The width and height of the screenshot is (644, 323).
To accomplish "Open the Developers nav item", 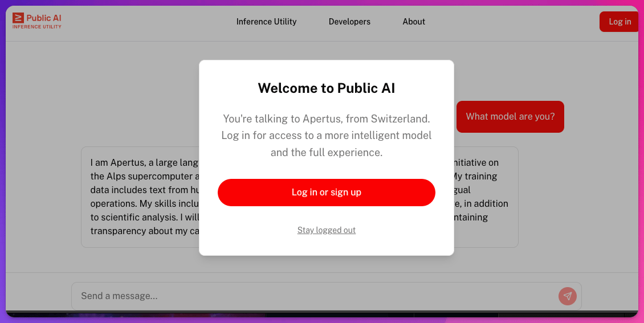I will (x=349, y=22).
